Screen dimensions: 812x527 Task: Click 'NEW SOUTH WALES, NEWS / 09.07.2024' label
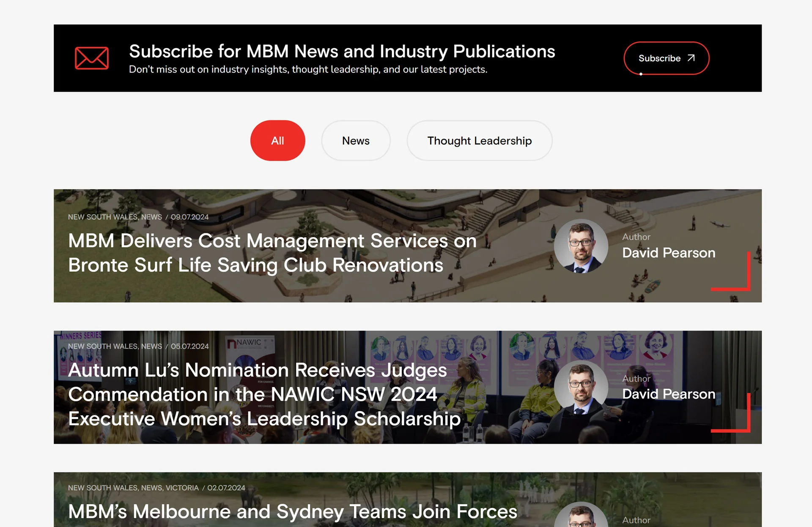click(x=138, y=217)
